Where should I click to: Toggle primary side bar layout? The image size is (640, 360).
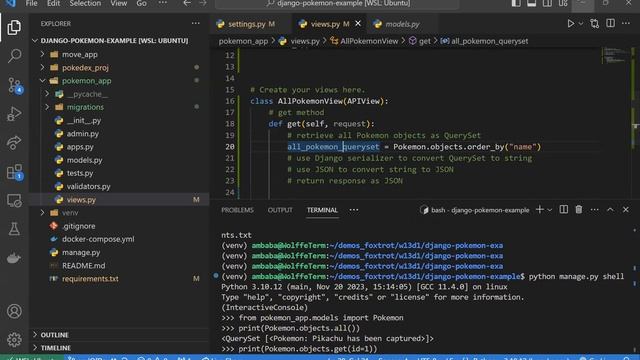(516, 3)
